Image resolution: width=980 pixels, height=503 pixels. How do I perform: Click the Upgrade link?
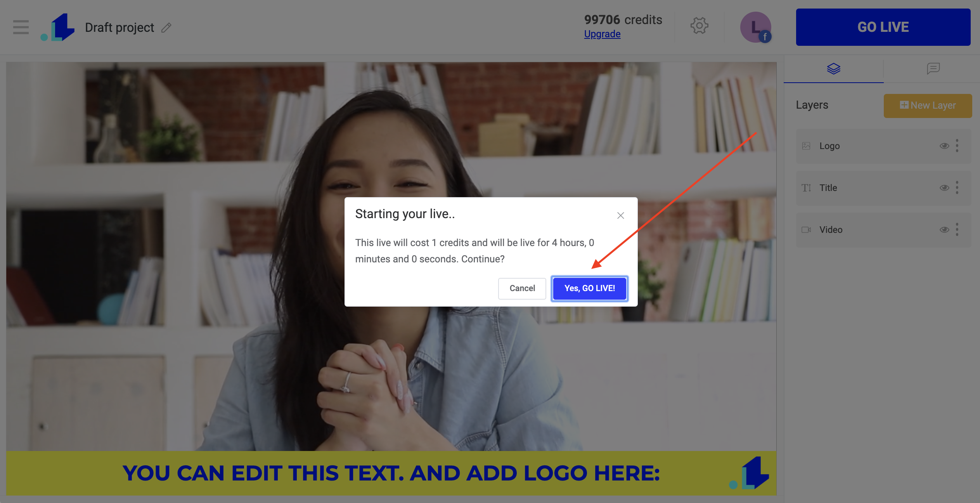603,33
